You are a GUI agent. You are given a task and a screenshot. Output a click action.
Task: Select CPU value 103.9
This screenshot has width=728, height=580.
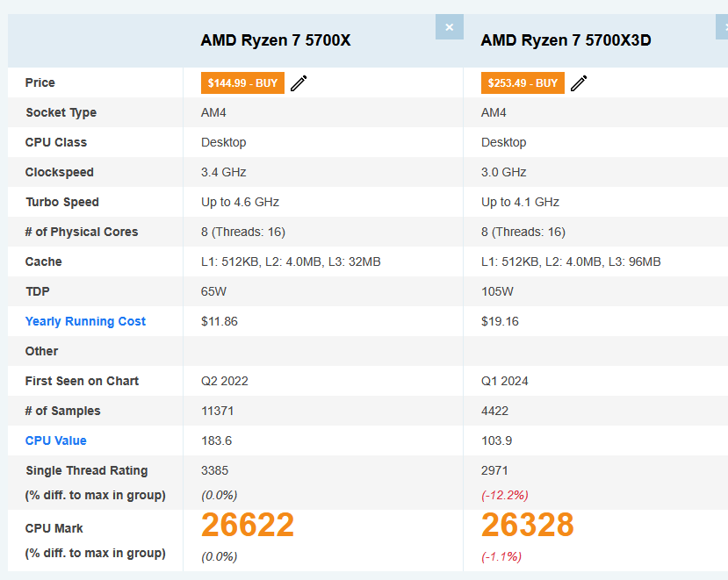point(496,440)
